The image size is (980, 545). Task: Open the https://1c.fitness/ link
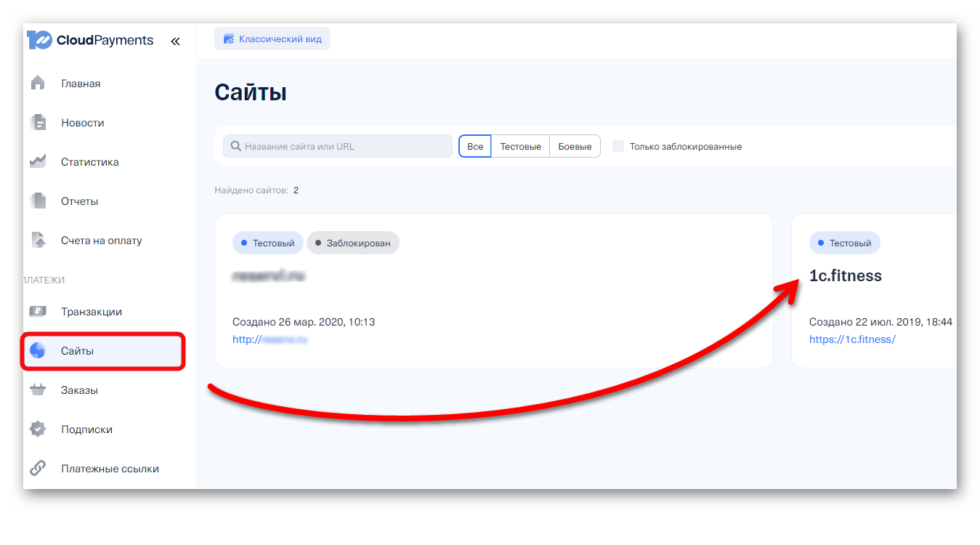point(852,339)
